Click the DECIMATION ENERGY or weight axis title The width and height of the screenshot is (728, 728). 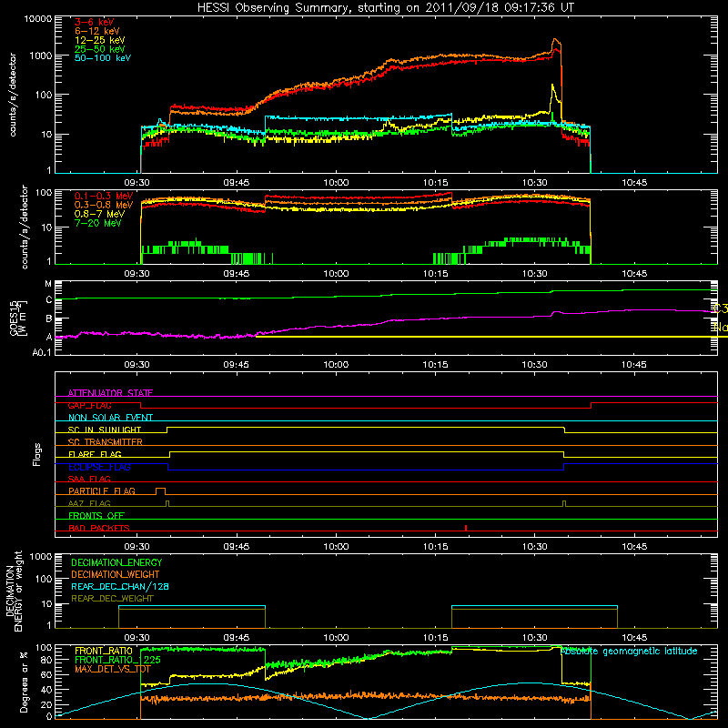14,591
